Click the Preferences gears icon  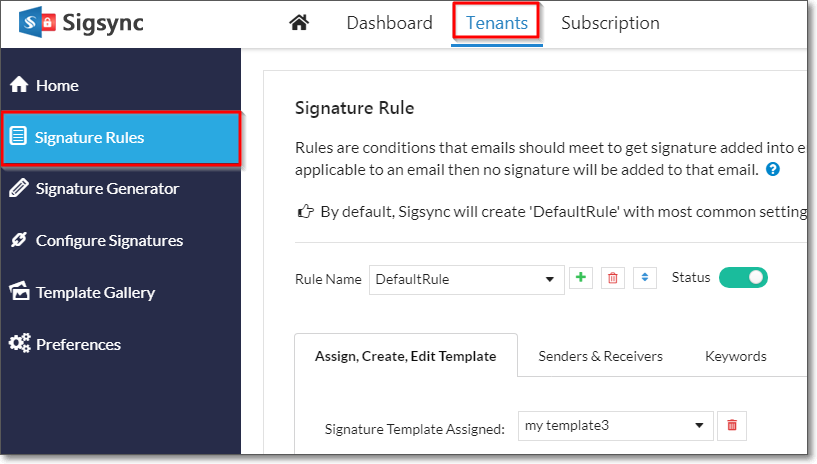[20, 343]
